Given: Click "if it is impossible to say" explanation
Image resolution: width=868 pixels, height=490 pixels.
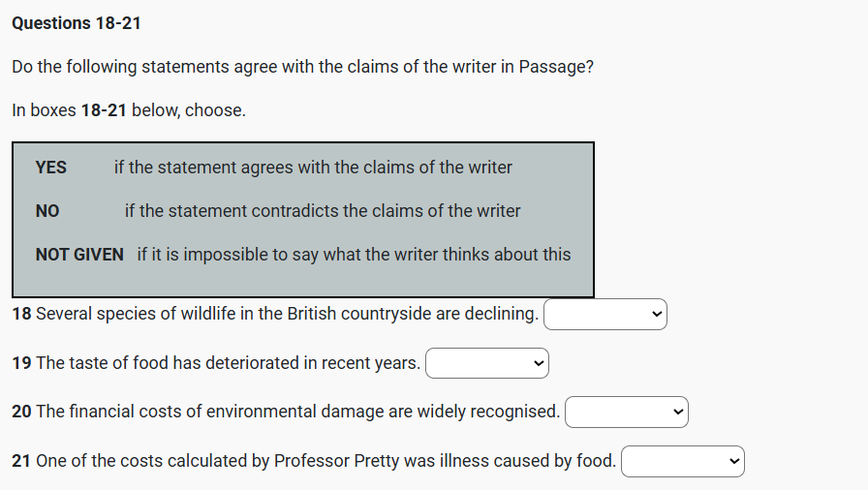Looking at the screenshot, I should pyautogui.click(x=354, y=255).
